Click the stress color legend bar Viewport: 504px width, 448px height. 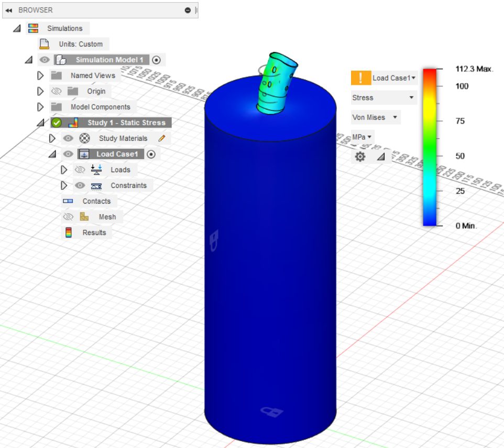tap(430, 147)
